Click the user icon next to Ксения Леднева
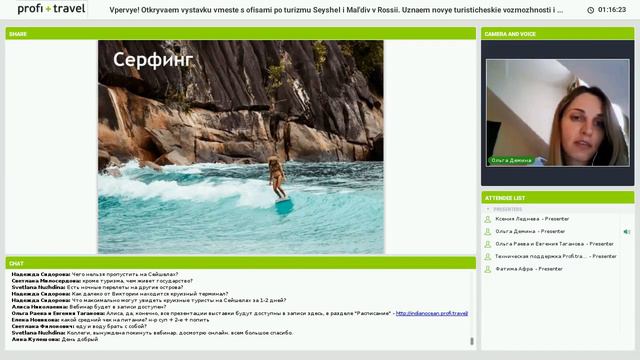Viewport: 640px width, 360px height. point(487,219)
